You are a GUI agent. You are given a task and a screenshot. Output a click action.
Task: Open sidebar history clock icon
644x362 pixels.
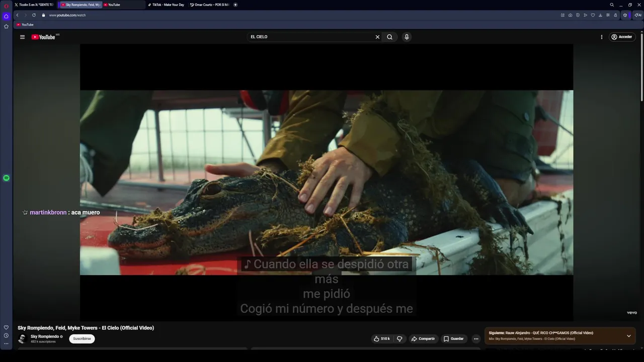click(6, 335)
